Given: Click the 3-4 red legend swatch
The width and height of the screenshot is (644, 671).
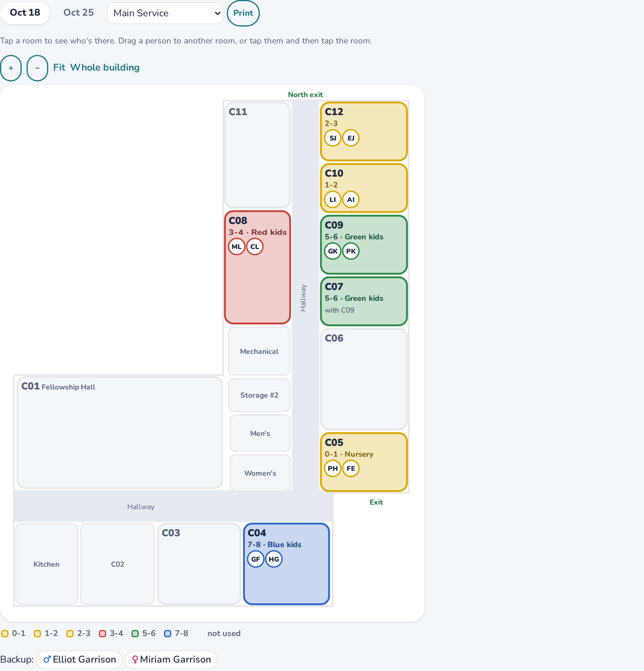Looking at the screenshot, I should [103, 634].
